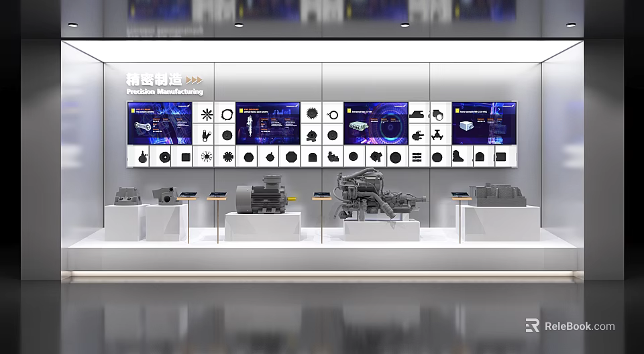Open the connecting rod display screen

[160, 123]
